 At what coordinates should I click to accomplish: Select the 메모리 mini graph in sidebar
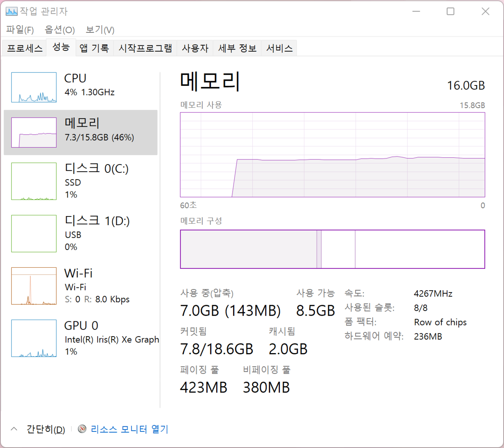coord(34,133)
